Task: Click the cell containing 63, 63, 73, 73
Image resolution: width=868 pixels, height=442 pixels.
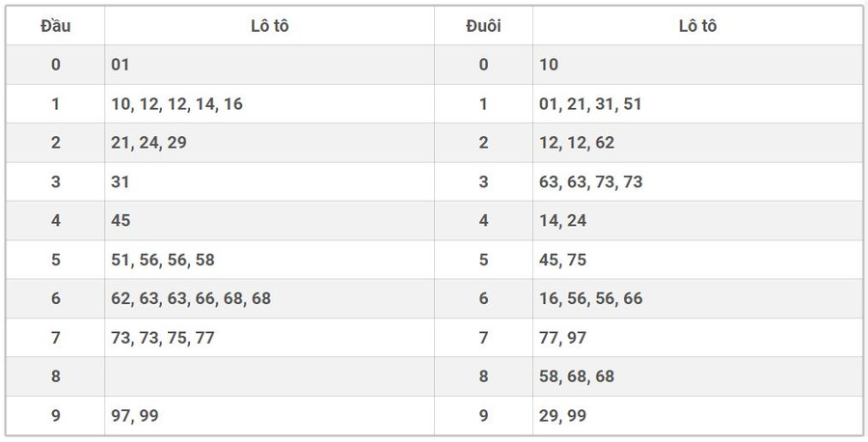Action: [590, 181]
